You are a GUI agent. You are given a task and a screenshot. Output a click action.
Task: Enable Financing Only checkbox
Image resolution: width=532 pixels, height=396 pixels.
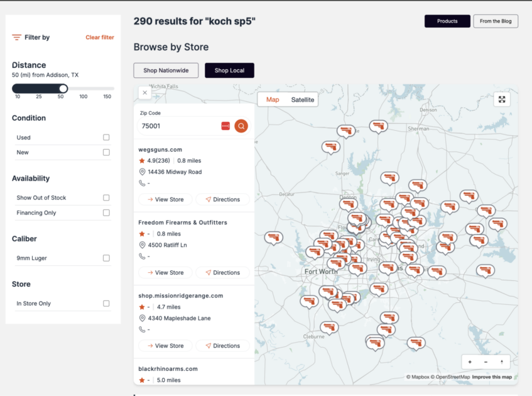[x=106, y=212]
